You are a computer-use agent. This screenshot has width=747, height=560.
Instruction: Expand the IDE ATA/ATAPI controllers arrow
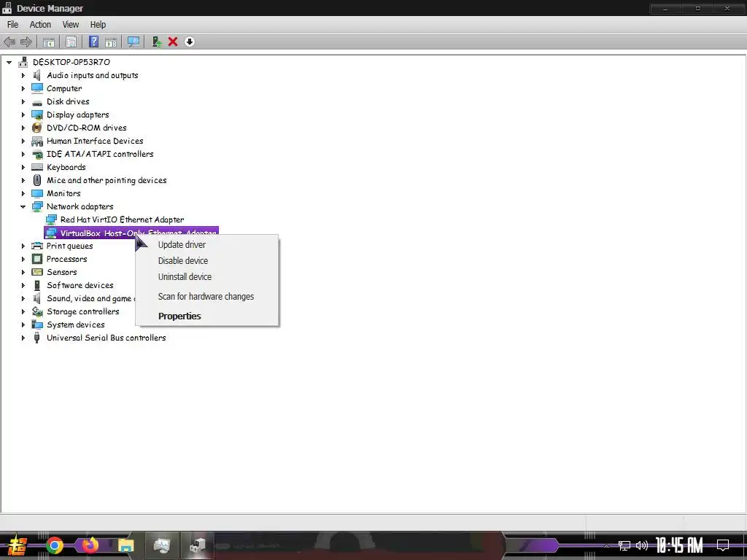(x=23, y=155)
